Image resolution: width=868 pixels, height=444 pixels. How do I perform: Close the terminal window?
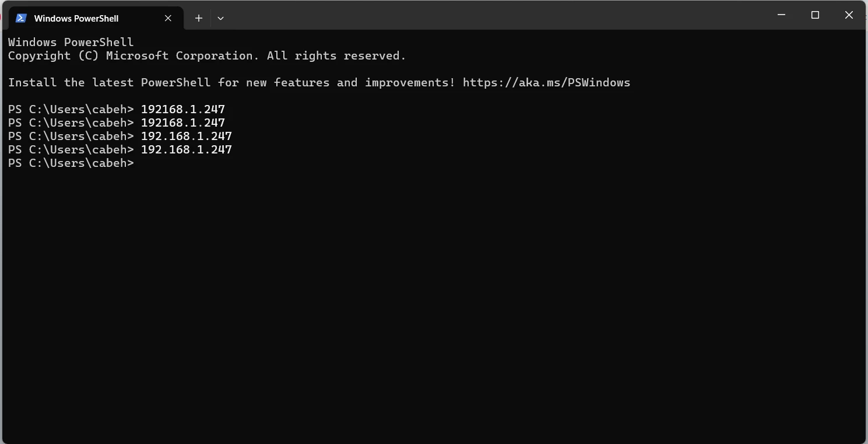[x=849, y=15]
